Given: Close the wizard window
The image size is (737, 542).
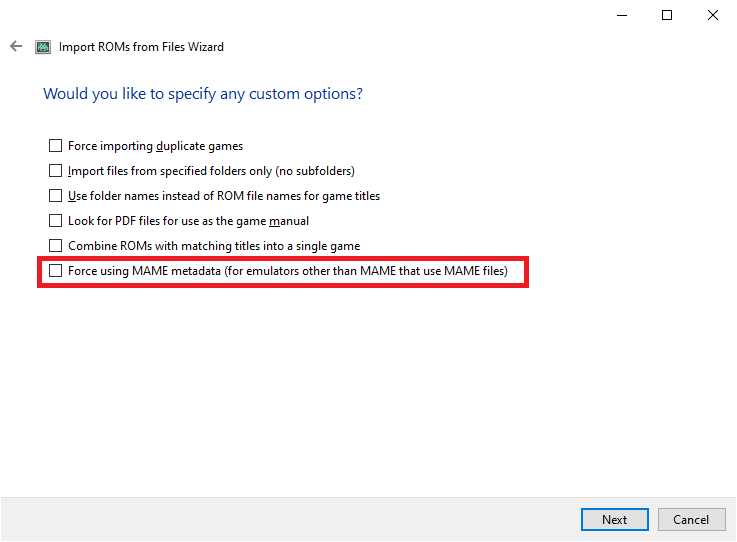Looking at the screenshot, I should [x=713, y=16].
